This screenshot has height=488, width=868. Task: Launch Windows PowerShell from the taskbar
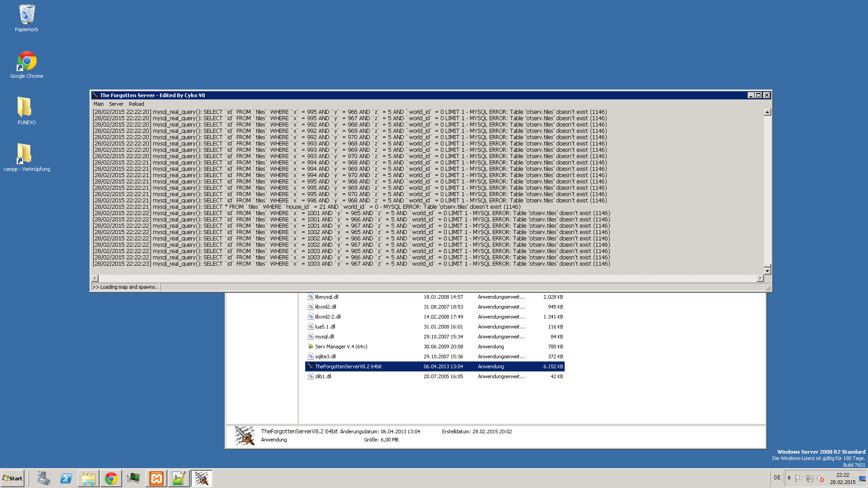(x=66, y=479)
